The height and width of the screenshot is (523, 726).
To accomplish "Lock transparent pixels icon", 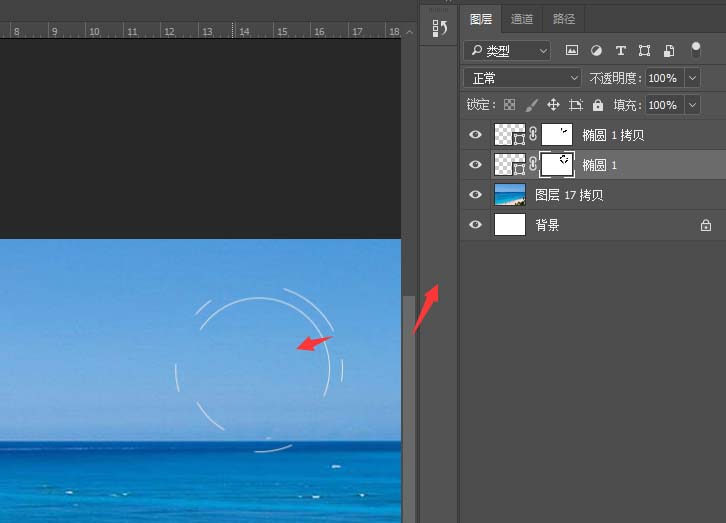I will pyautogui.click(x=509, y=105).
